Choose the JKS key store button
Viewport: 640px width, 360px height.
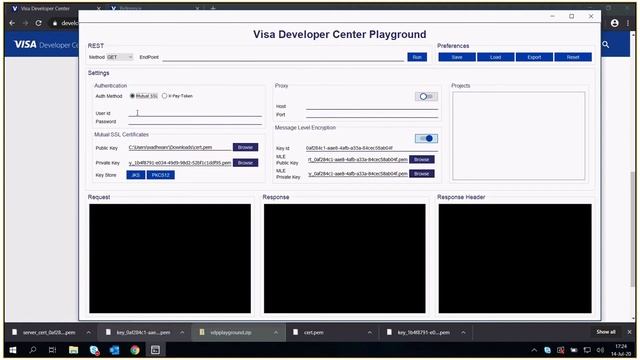[x=136, y=175]
